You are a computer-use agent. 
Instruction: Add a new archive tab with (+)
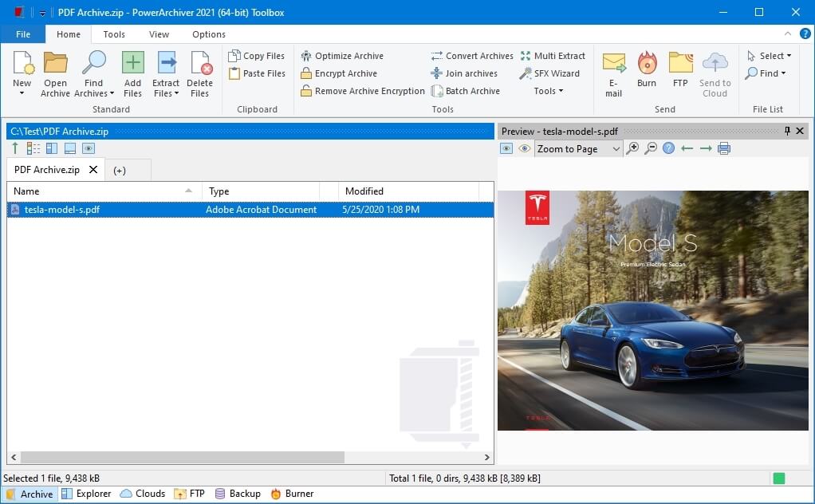tap(120, 171)
